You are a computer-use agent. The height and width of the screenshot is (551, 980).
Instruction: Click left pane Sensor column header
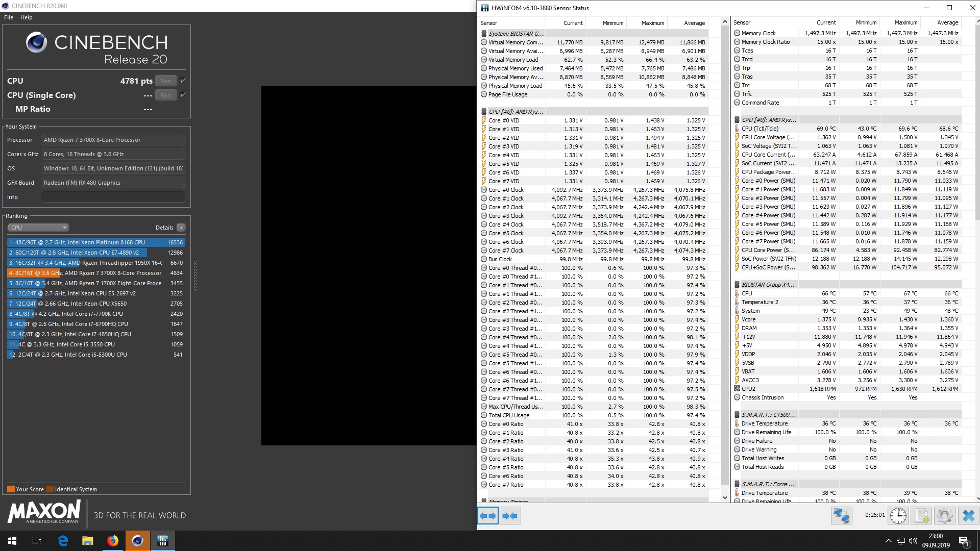tap(511, 23)
